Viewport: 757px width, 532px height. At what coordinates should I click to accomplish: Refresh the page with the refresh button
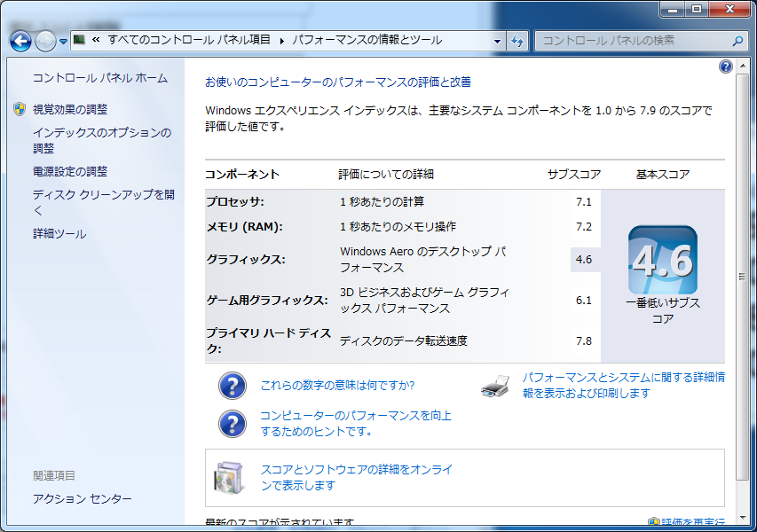(517, 41)
